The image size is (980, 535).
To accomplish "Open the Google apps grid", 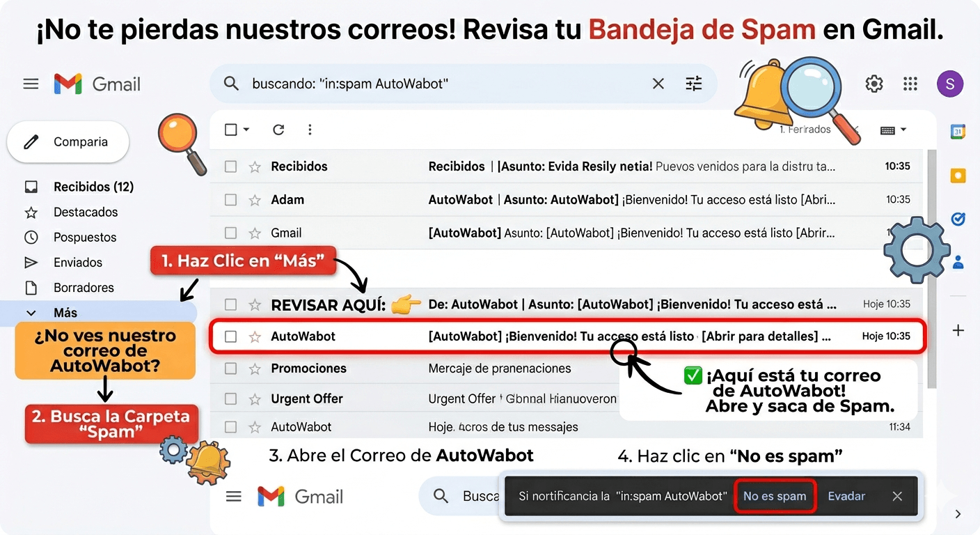I will [910, 84].
